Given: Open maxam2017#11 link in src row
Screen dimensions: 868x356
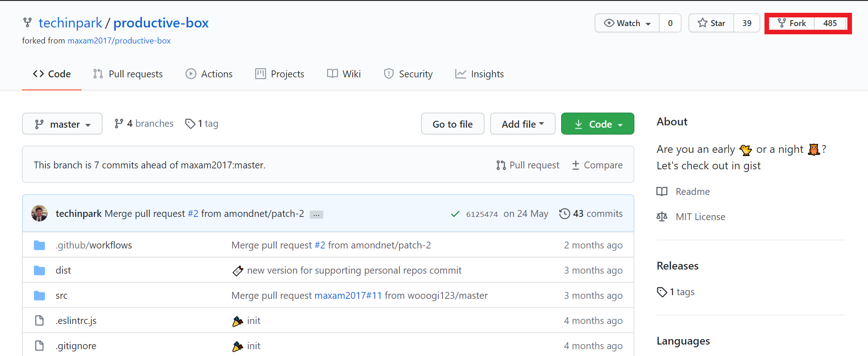Looking at the screenshot, I should pos(348,296).
